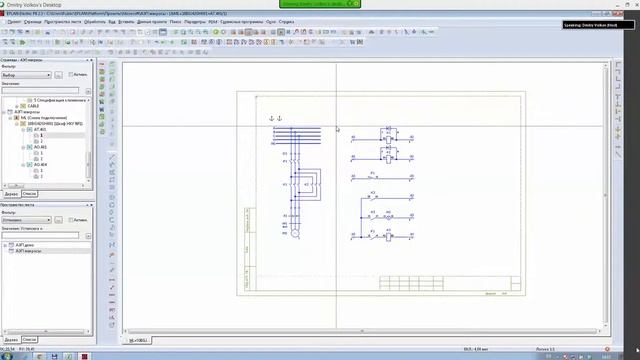640x360 pixels.
Task: Open the Обработать menu
Action: point(95,22)
